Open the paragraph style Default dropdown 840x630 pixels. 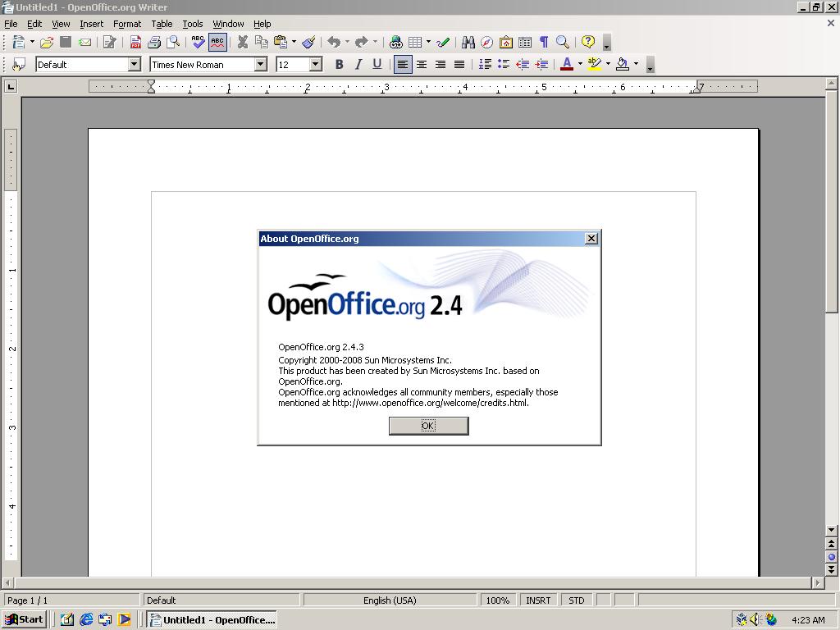point(135,65)
